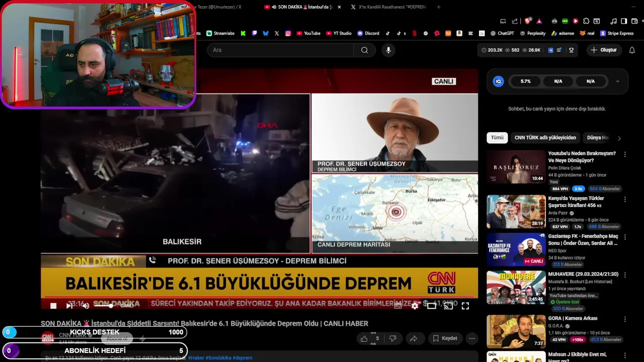Open the Stripe Express bookmark
This screenshot has height=362, width=644.
point(616,33)
